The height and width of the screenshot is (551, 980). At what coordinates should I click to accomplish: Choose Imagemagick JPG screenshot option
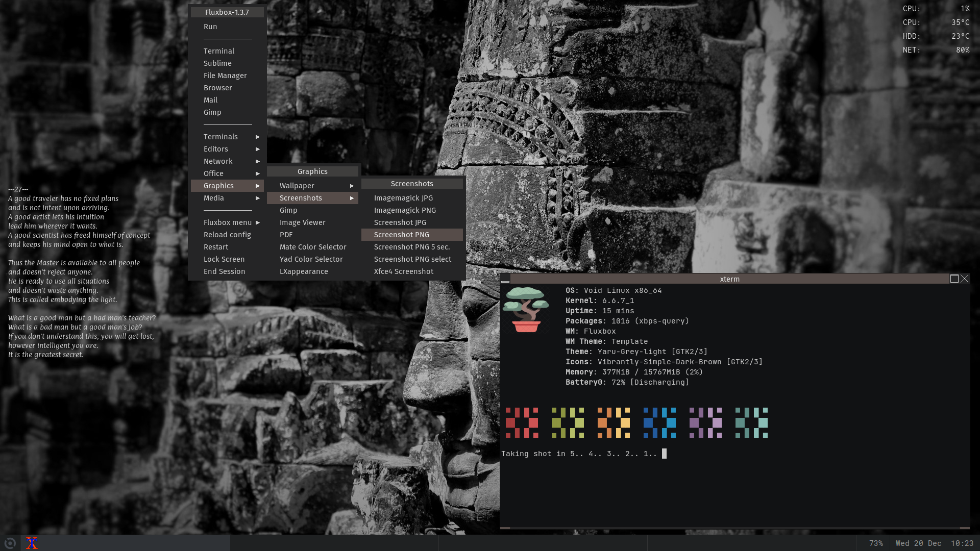click(412, 198)
